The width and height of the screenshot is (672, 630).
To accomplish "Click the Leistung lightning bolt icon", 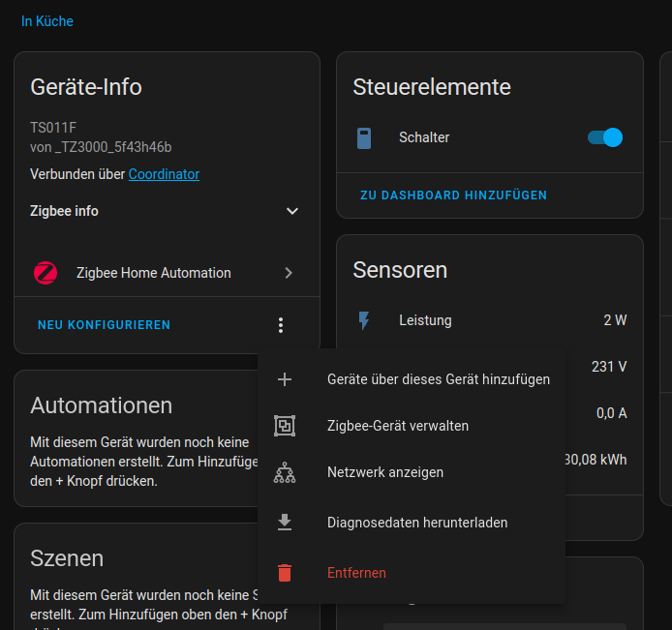I will point(364,320).
